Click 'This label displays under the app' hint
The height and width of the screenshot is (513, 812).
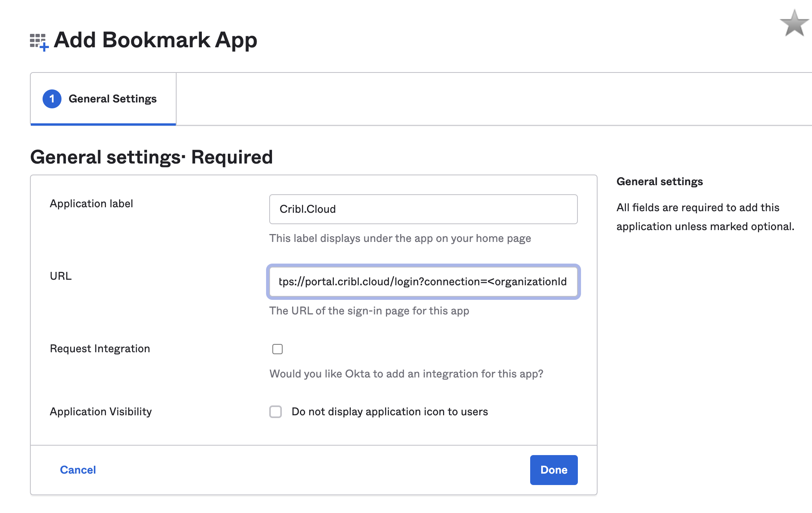pos(400,238)
